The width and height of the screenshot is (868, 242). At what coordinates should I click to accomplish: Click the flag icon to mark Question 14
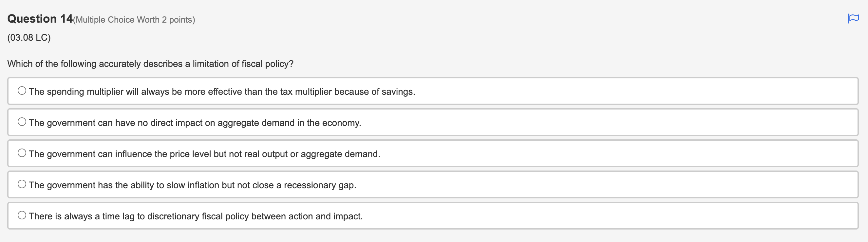853,19
